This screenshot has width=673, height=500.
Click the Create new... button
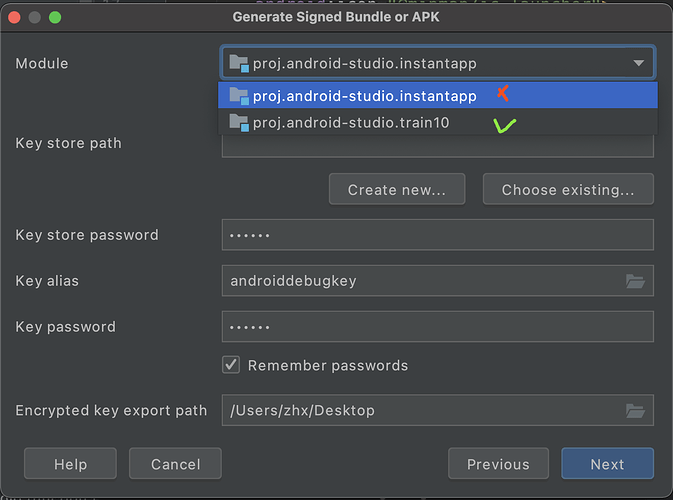pos(399,189)
